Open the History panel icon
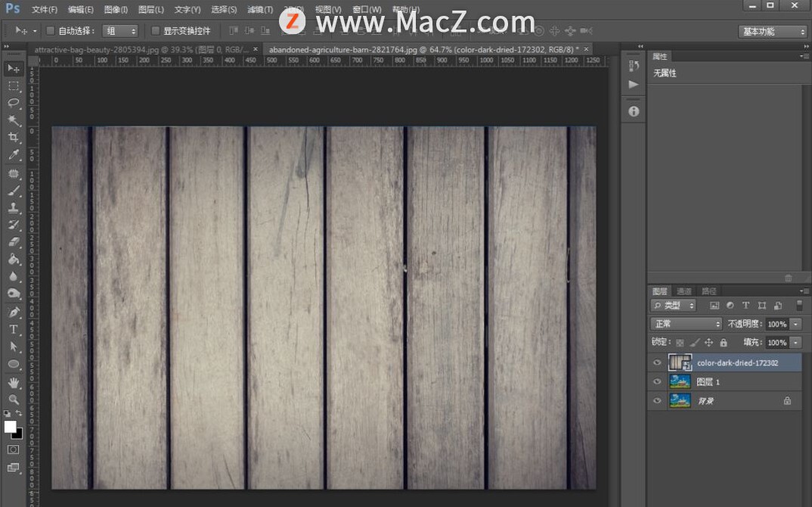This screenshot has height=507, width=812. pos(634,66)
